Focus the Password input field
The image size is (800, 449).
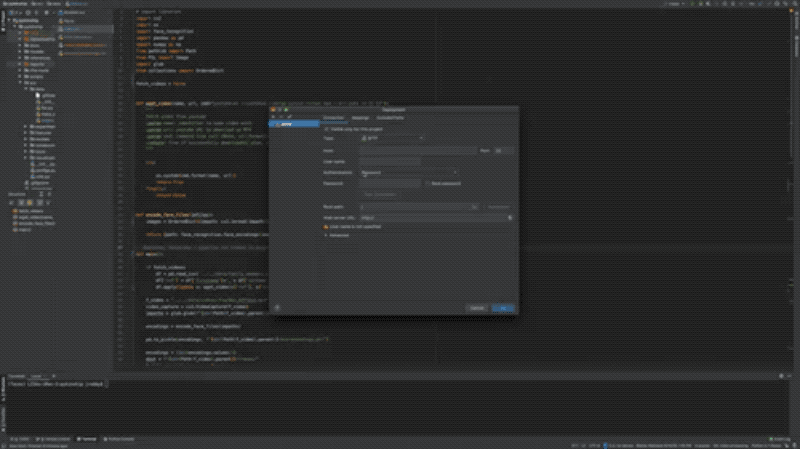click(390, 184)
